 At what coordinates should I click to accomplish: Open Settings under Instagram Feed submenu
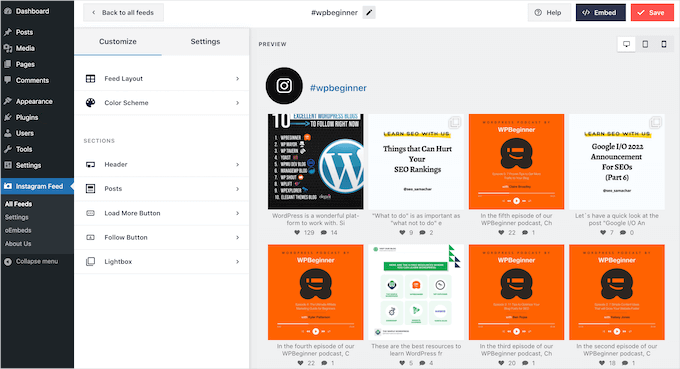16,217
